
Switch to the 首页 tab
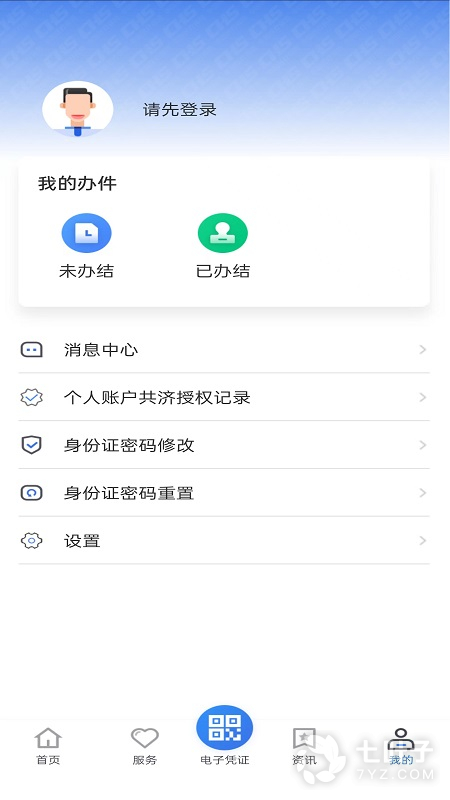pyautogui.click(x=48, y=746)
